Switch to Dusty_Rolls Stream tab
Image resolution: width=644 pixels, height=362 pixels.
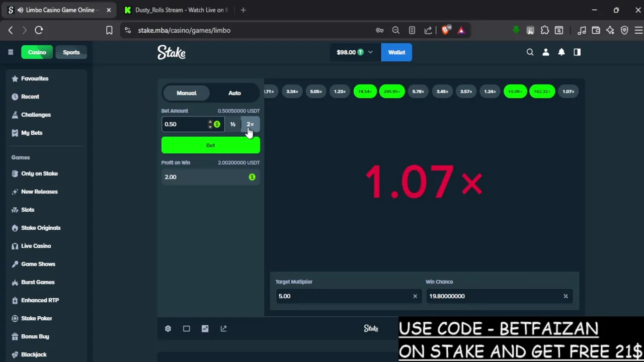point(176,10)
